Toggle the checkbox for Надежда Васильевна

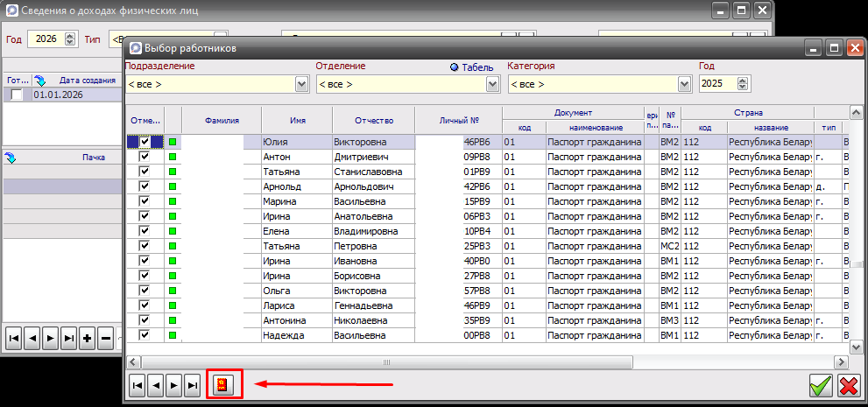click(145, 335)
